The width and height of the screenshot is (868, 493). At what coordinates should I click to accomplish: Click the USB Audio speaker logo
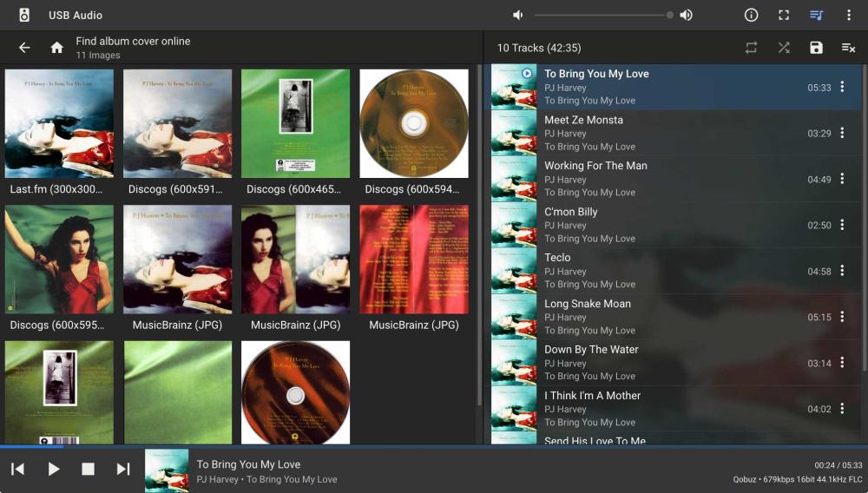24,15
